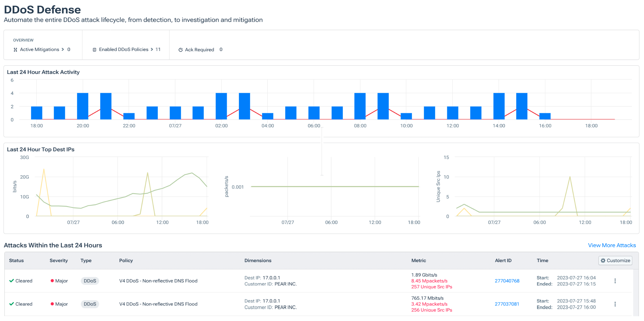Click red Major severity dot in second row
Viewport: 644px width, 321px height.
click(52, 304)
